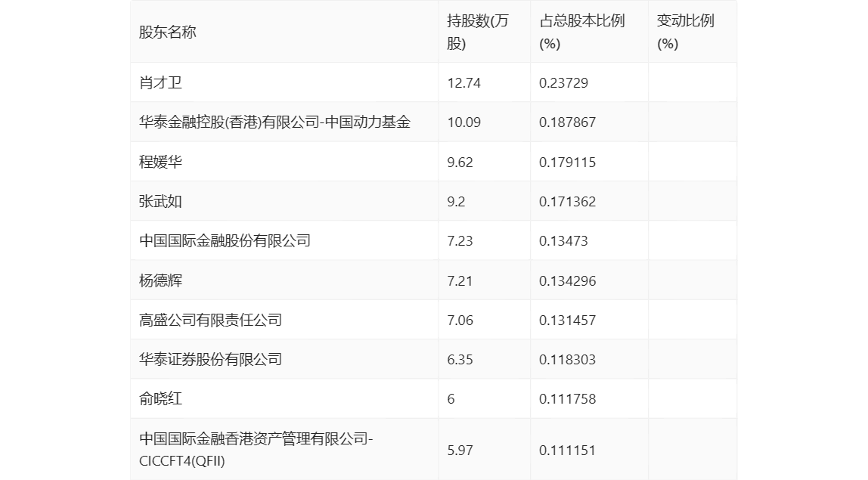Select the value 7.21
Viewport: 868px width, 480px height.
click(x=460, y=280)
